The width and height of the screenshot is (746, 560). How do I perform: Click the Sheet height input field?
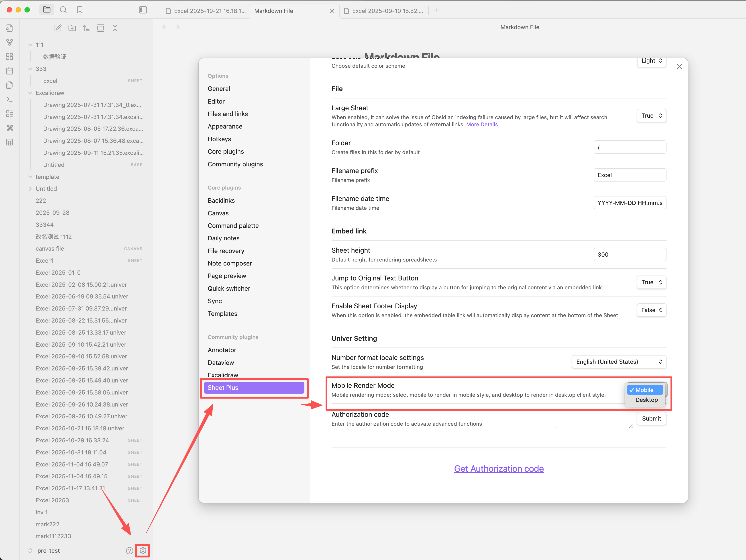[x=629, y=255]
